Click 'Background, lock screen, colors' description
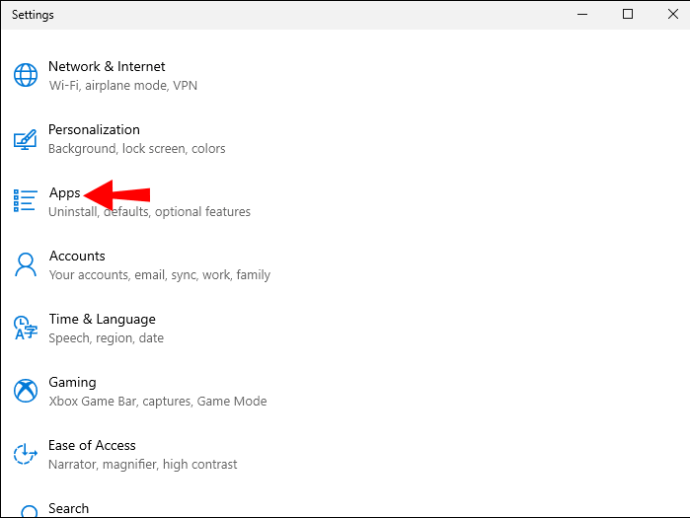The image size is (690, 518). (x=137, y=149)
